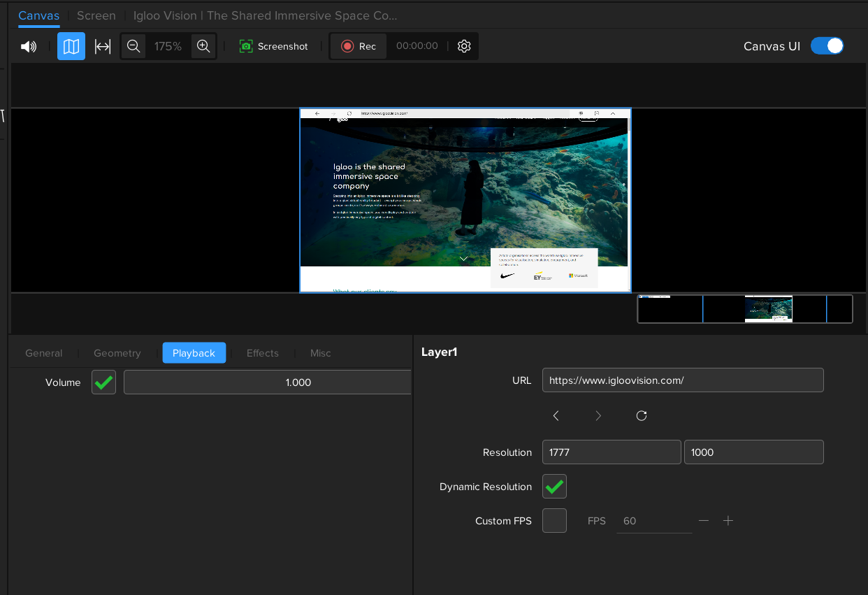Take a screenshot of the canvas

coord(274,46)
